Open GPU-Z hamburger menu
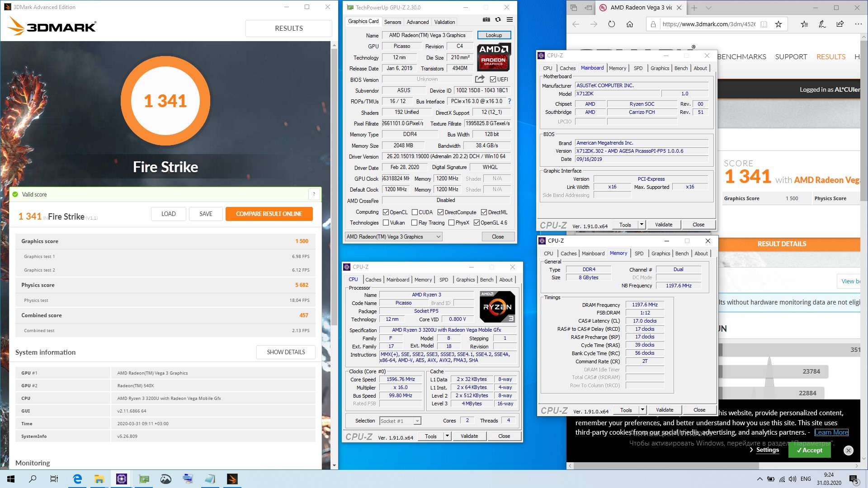The image size is (868, 488). click(x=509, y=20)
